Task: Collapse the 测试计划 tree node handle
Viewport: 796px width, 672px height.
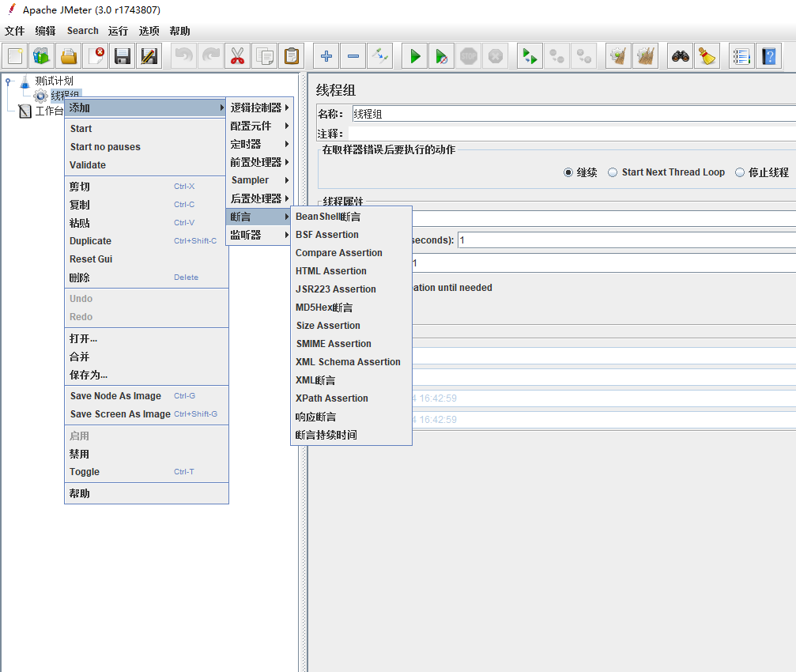Action: click(8, 81)
